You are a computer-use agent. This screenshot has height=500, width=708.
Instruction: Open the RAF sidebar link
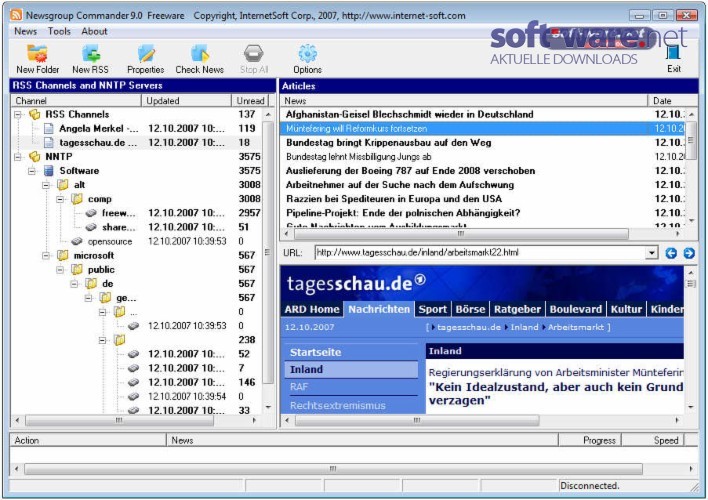click(298, 387)
